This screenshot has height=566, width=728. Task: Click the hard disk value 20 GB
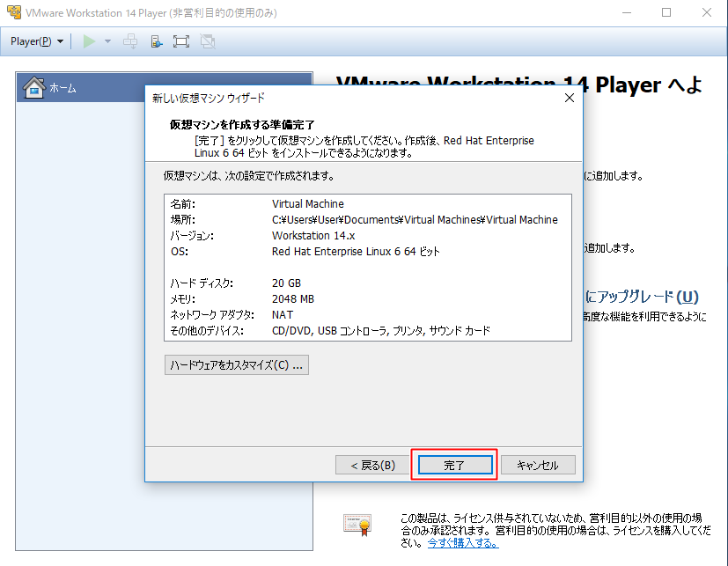click(x=286, y=283)
